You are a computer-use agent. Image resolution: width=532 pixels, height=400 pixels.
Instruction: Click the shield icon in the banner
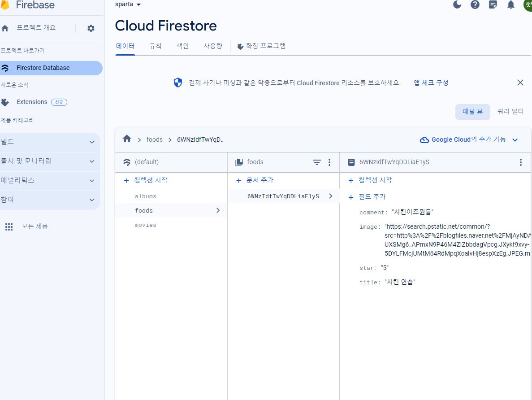[x=178, y=83]
